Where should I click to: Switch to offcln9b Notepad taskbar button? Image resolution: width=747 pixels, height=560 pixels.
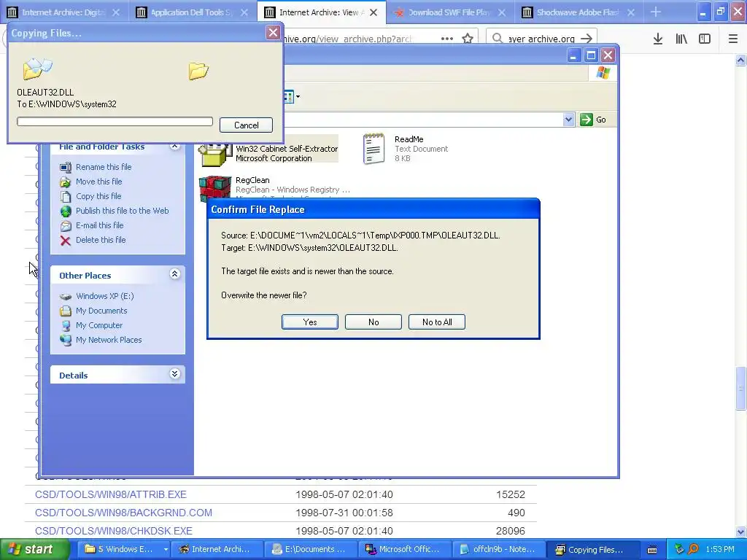point(498,550)
